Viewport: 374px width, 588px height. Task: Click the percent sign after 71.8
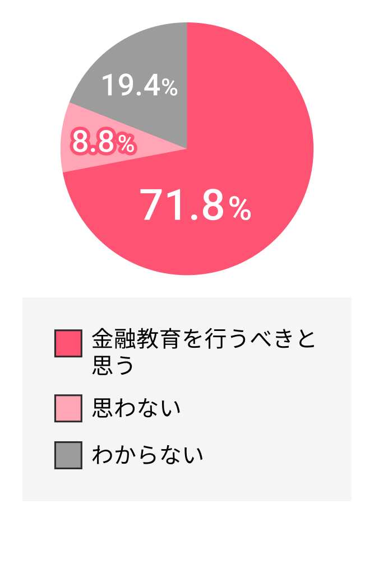coord(240,209)
